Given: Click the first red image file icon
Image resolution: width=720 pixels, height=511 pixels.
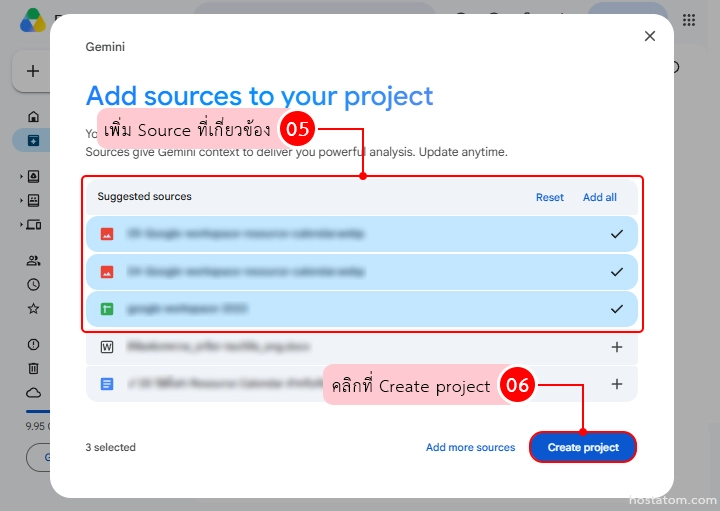Looking at the screenshot, I should coord(107,234).
